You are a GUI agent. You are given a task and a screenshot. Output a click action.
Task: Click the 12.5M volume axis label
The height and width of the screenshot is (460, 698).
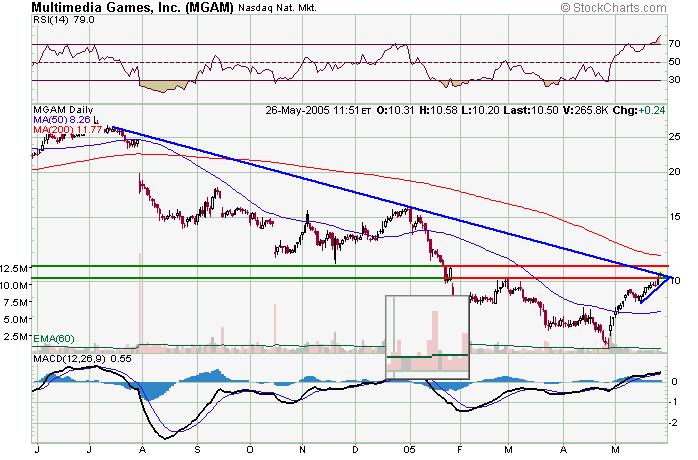[x=15, y=268]
